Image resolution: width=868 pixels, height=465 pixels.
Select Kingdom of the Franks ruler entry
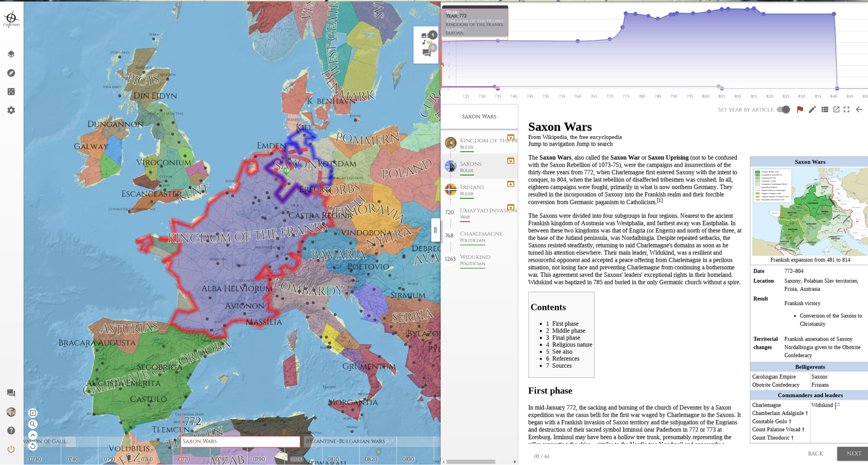(x=480, y=143)
